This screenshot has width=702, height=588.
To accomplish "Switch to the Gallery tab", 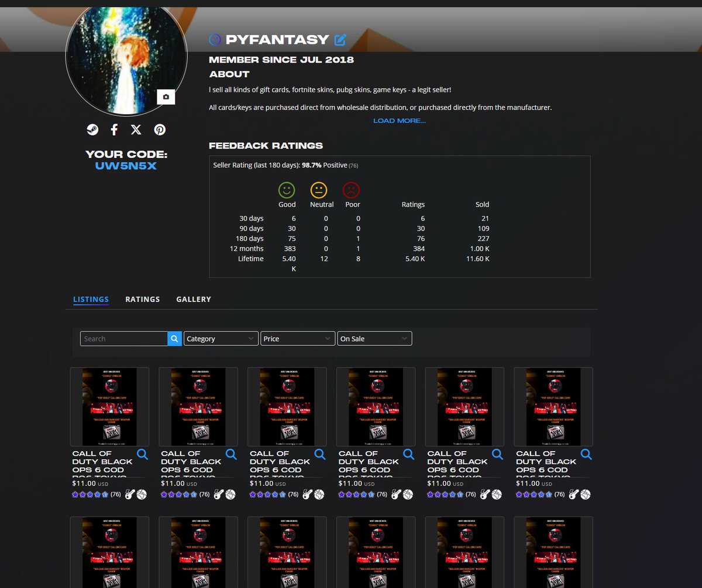I will click(194, 299).
